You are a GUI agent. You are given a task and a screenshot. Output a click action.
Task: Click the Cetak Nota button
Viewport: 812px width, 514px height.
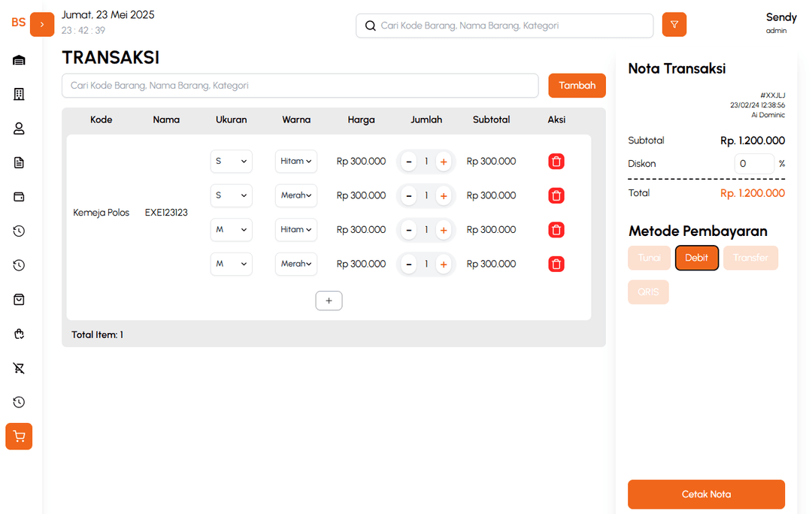[706, 494]
